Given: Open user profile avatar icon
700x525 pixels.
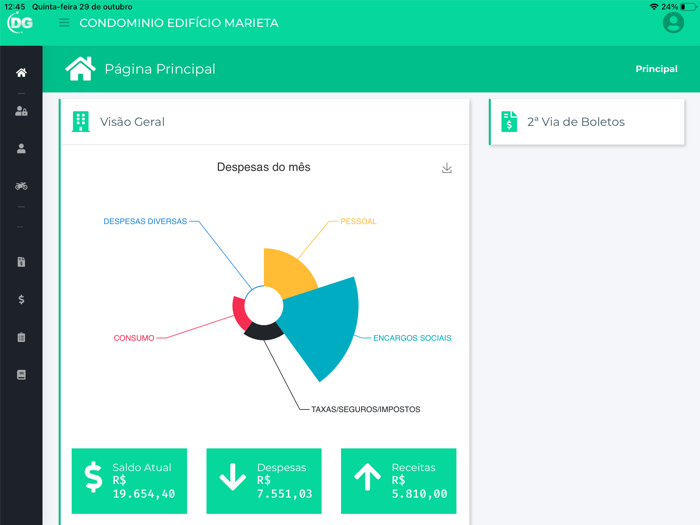Looking at the screenshot, I should (x=673, y=22).
